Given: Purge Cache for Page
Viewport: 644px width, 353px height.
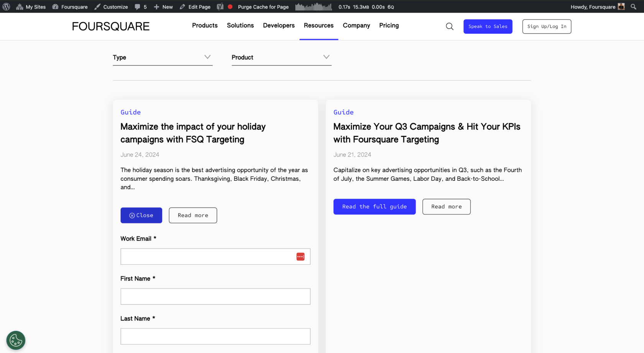Looking at the screenshot, I should coord(263,7).
